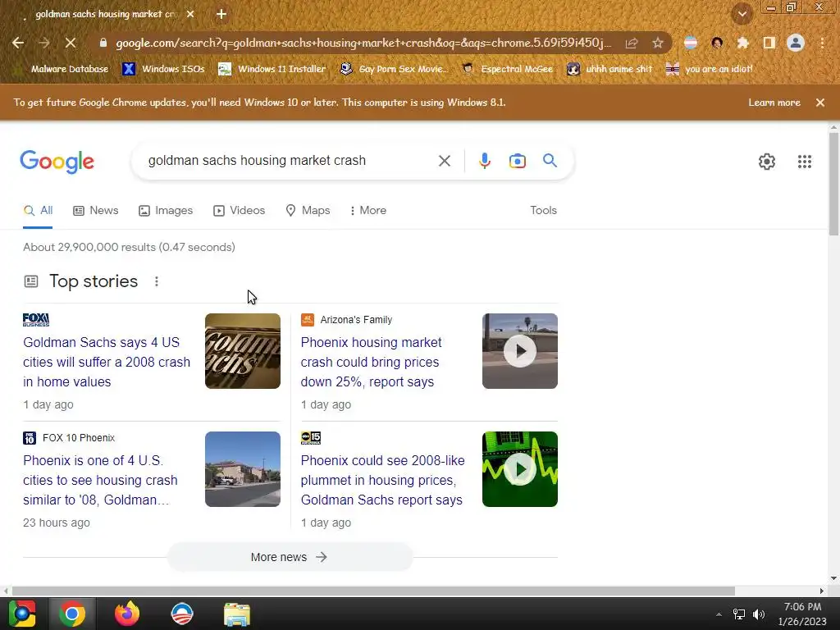Screen dimensions: 840x630
Task: Open the Google apps grid
Action: (805, 162)
